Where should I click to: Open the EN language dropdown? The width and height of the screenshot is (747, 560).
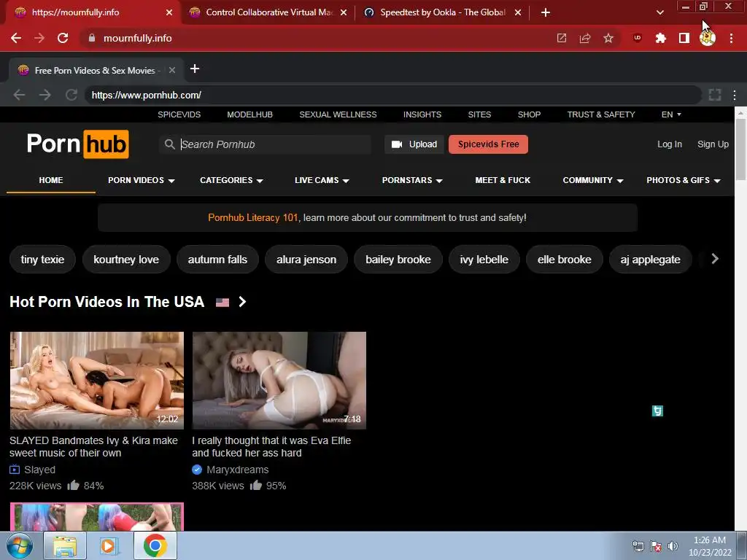pyautogui.click(x=671, y=114)
